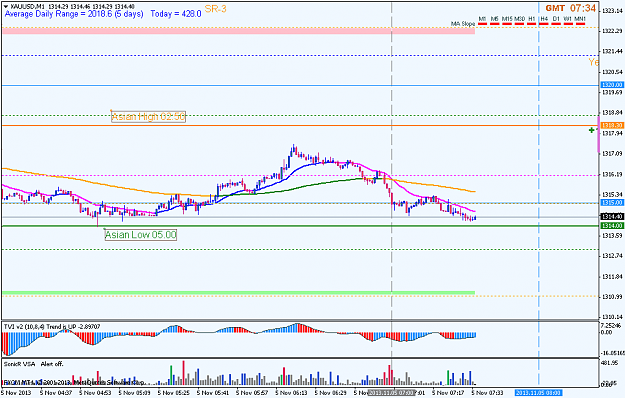Click the 7.25246 TVI scale label

click(x=612, y=325)
